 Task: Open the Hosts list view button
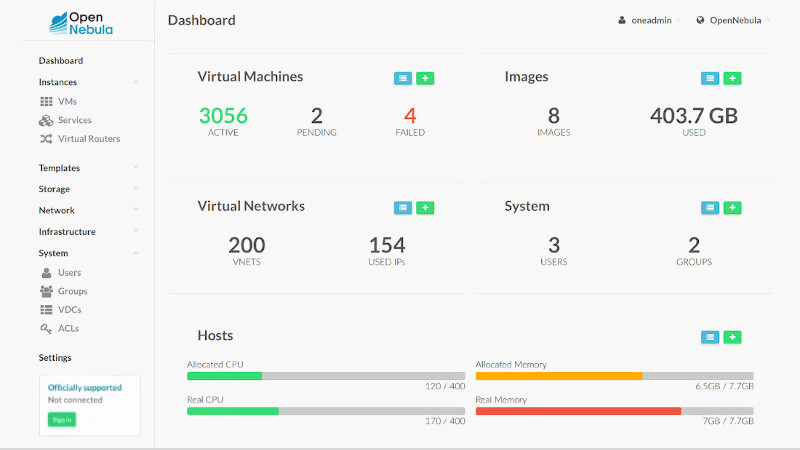(710, 337)
